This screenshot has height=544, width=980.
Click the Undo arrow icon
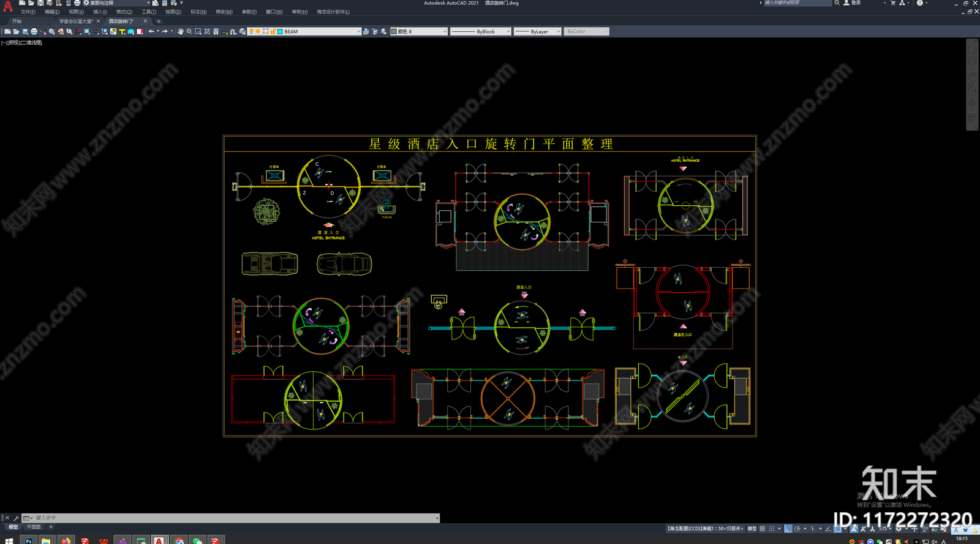151,31
